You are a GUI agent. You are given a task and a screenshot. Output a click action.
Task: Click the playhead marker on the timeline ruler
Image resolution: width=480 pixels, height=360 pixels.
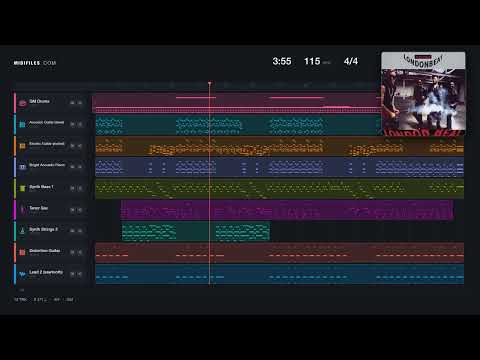tap(210, 83)
